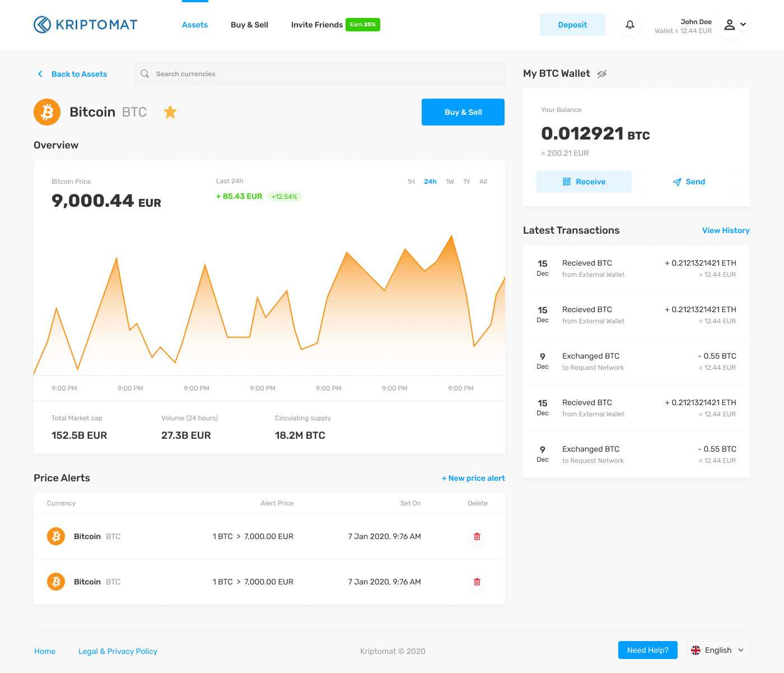This screenshot has height=673, width=784.
Task: Open Legal & Privacy Policy link
Action: coord(118,651)
